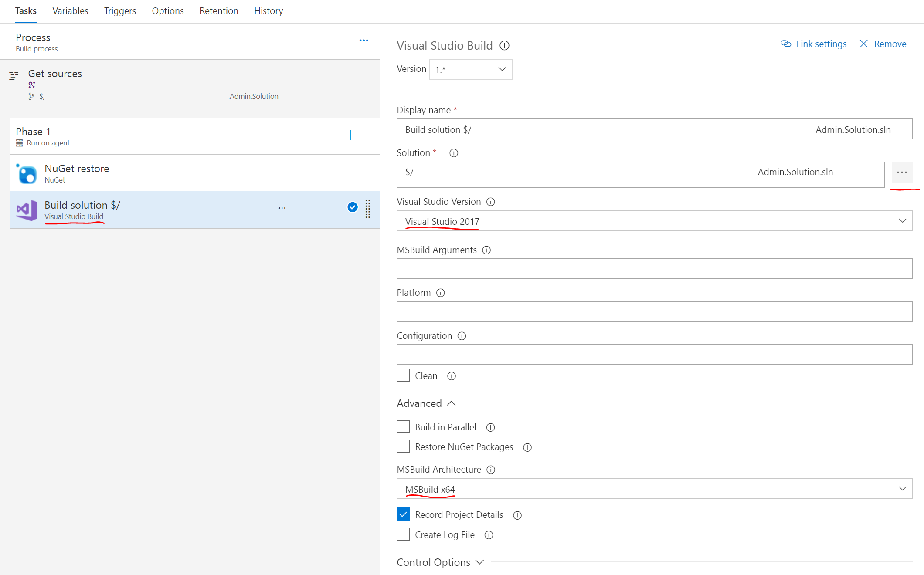Image resolution: width=924 pixels, height=575 pixels.
Task: Enable the Clean checkbox
Action: pos(403,375)
